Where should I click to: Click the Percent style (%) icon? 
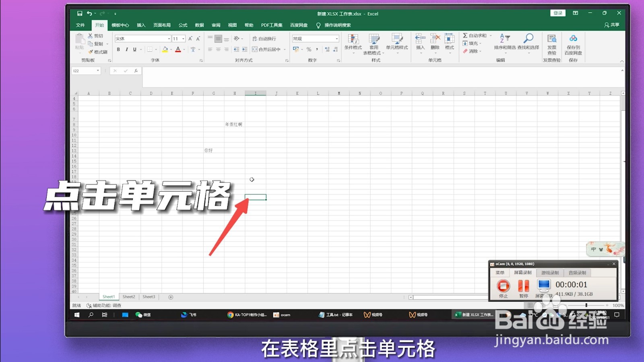pos(309,49)
